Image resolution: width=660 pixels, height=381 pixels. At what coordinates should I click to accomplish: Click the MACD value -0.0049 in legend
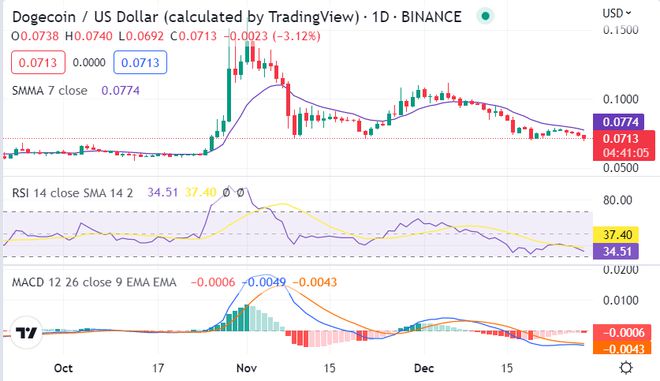coord(264,282)
